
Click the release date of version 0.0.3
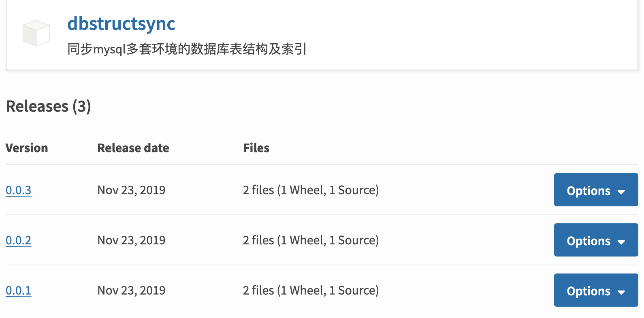click(131, 190)
